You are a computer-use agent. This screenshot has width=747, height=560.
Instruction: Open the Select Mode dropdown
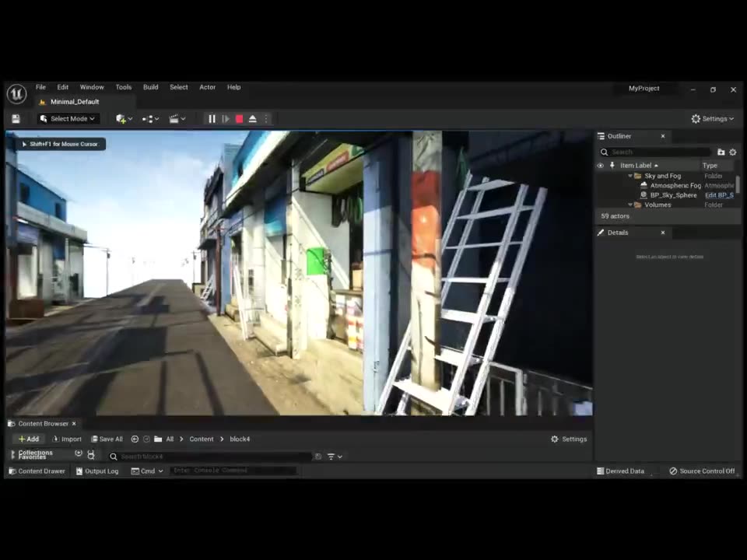click(x=68, y=119)
